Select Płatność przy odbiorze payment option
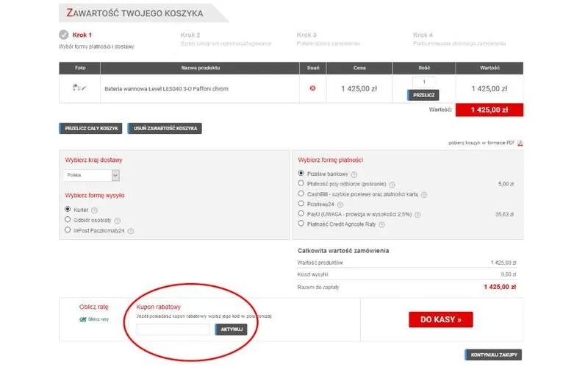 (301, 183)
